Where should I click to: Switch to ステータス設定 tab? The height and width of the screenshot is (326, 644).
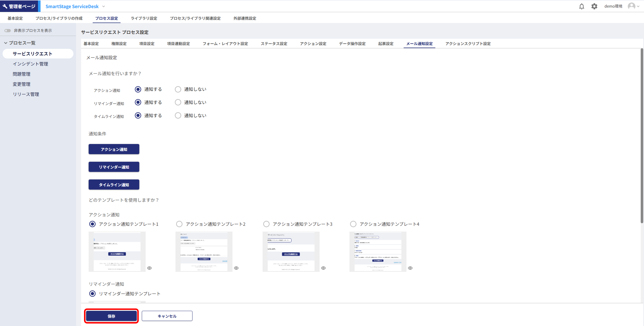pos(274,44)
